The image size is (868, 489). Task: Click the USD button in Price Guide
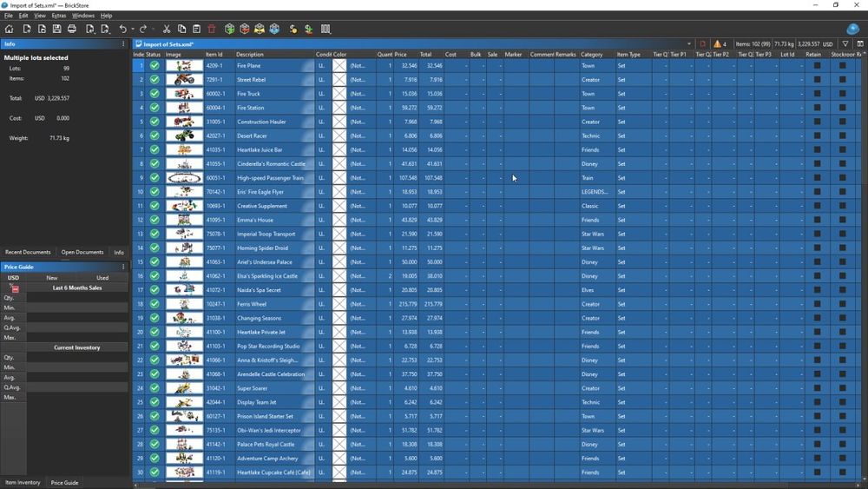click(13, 277)
